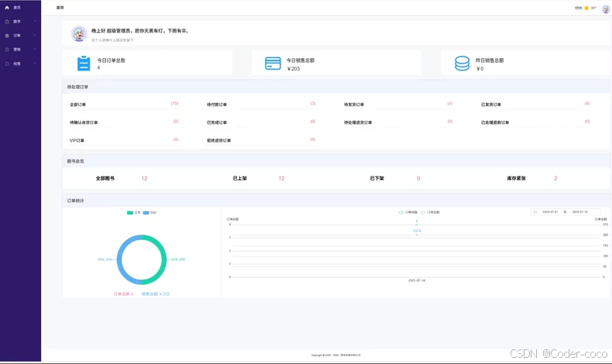This screenshot has width=612, height=364.
Task: Click the green half of the donut chart
Action: pos(164,259)
